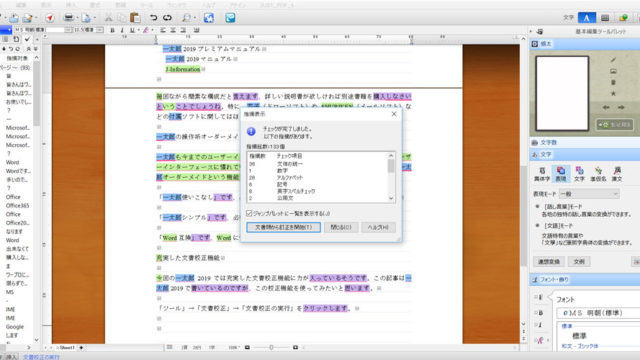Click the right arrow in the 感太 panel

click(x=621, y=107)
